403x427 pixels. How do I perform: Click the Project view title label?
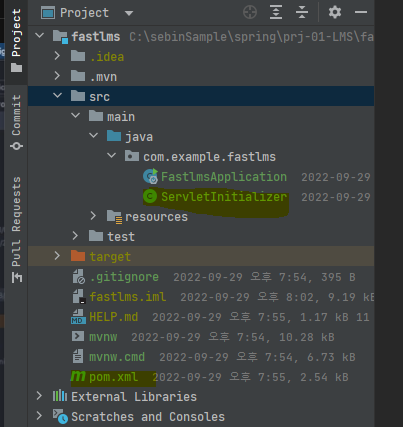(84, 13)
